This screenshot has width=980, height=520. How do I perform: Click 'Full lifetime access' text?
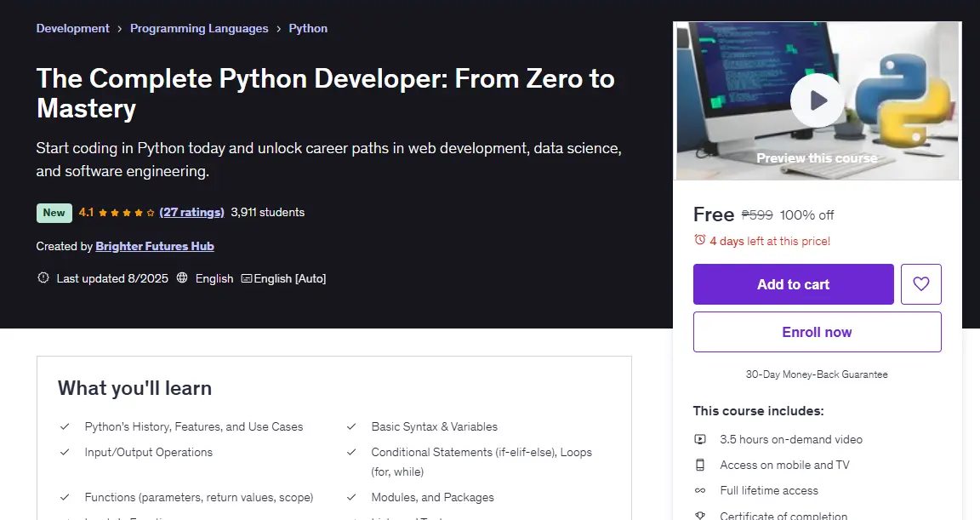pos(769,490)
